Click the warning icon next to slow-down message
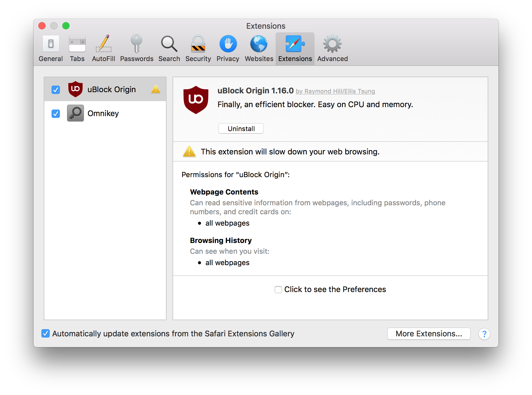This screenshot has height=395, width=532. (x=189, y=151)
